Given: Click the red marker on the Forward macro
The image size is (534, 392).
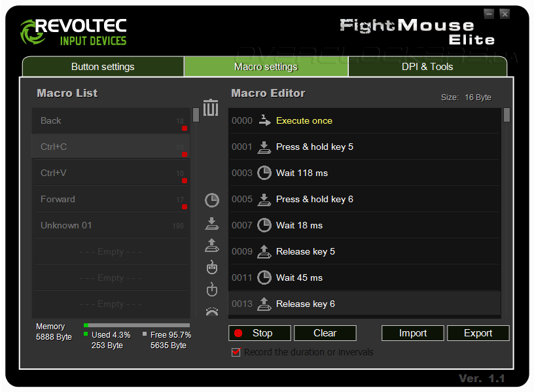Looking at the screenshot, I should (x=185, y=207).
